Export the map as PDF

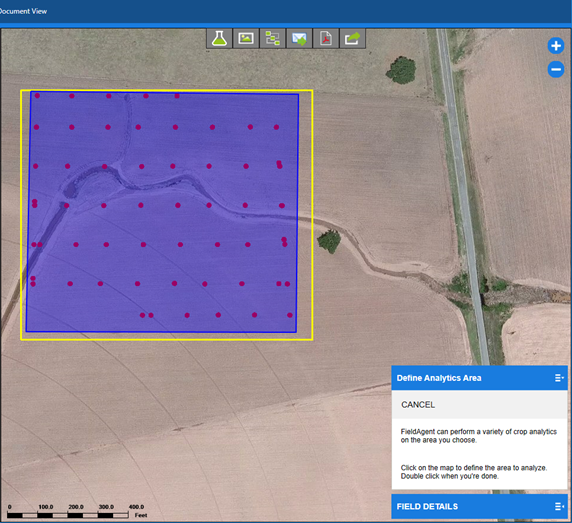pyautogui.click(x=326, y=38)
